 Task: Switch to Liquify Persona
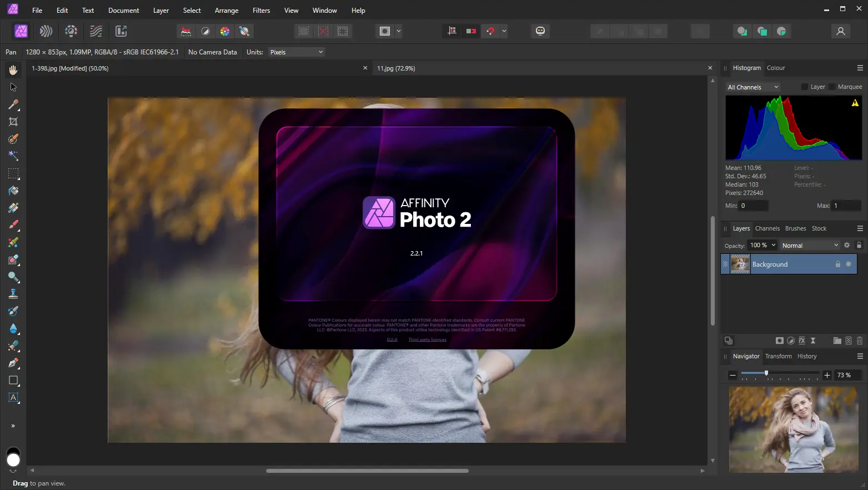click(x=46, y=31)
